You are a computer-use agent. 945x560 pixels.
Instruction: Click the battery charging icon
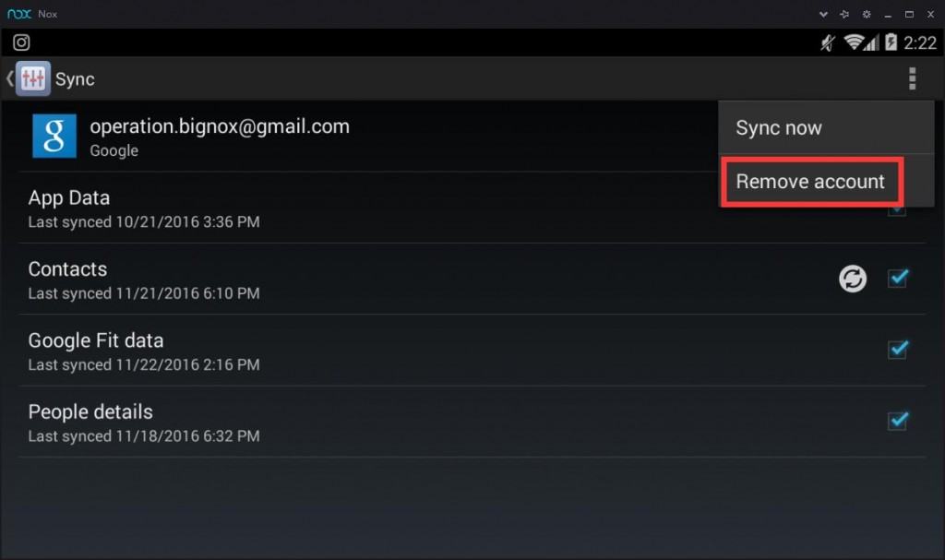[x=891, y=42]
